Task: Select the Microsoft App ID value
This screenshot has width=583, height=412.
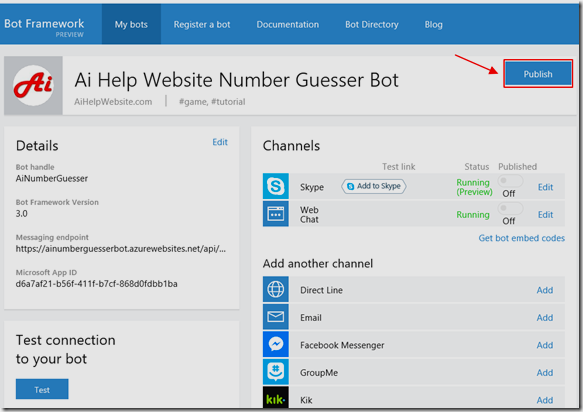Action: point(96,284)
